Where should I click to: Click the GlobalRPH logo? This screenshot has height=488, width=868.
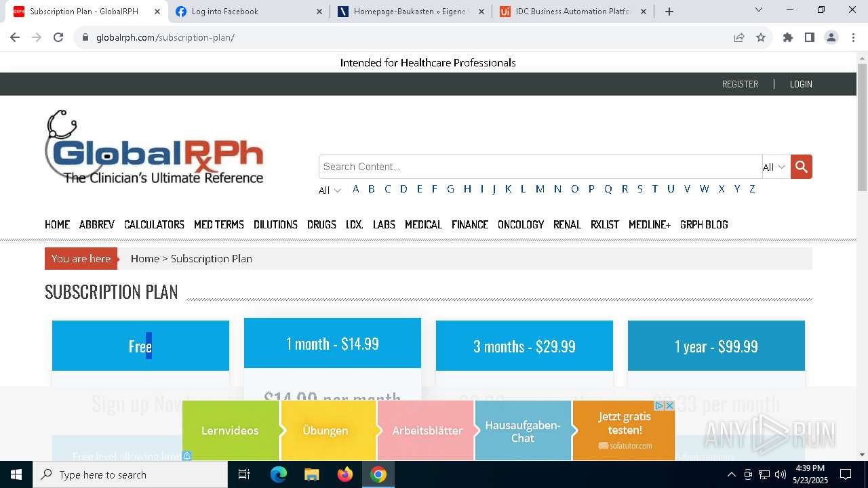154,148
